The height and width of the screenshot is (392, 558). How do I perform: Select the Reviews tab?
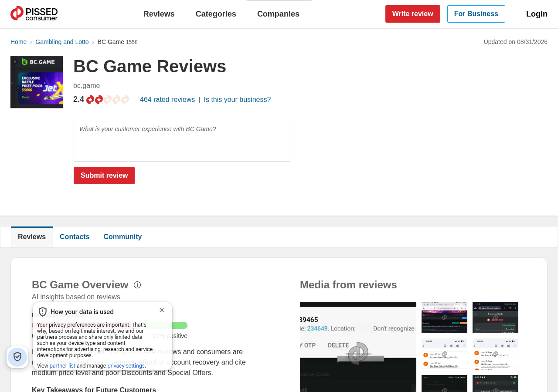click(32, 237)
